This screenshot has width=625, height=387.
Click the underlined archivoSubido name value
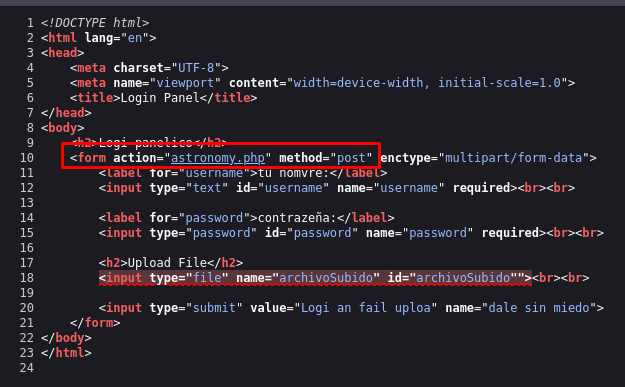point(326,278)
